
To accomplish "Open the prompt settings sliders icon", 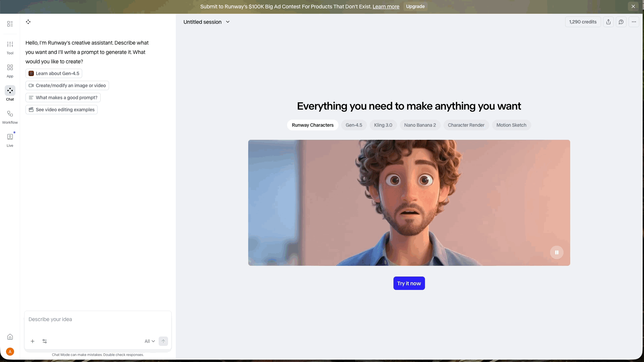I will pos(45,341).
